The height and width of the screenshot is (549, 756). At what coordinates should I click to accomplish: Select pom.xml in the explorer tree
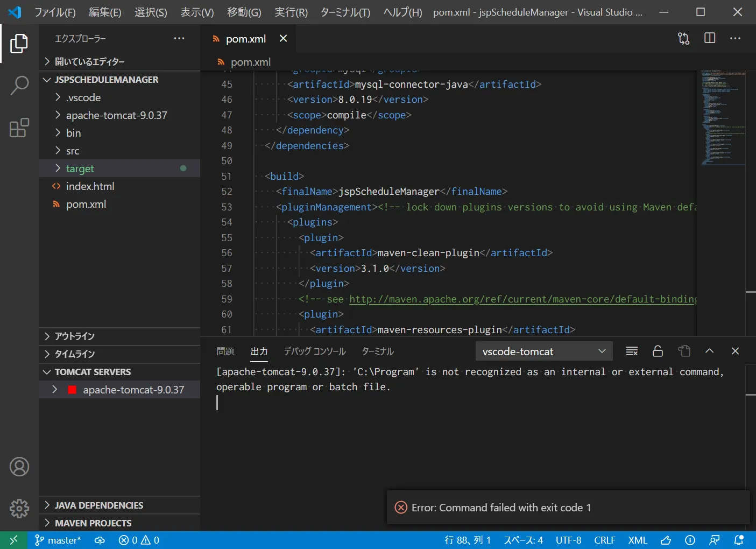[86, 204]
